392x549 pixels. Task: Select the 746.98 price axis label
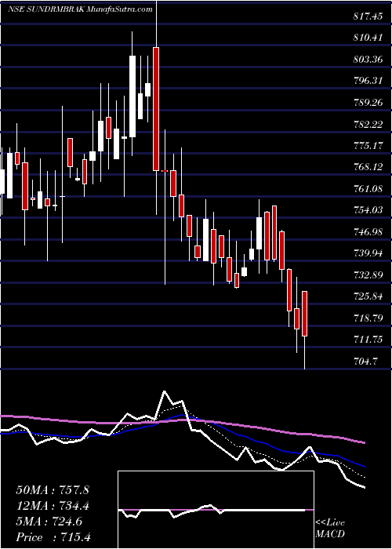click(368, 232)
